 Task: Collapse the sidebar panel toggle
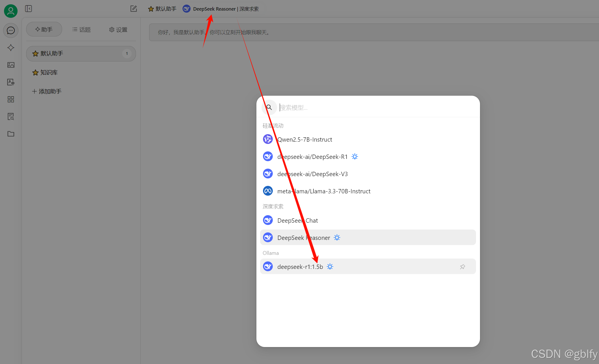point(28,9)
